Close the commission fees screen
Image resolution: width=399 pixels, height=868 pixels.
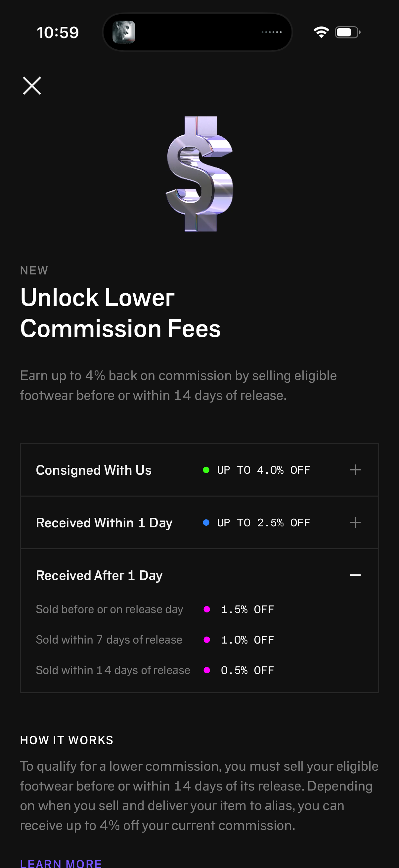pos(32,86)
